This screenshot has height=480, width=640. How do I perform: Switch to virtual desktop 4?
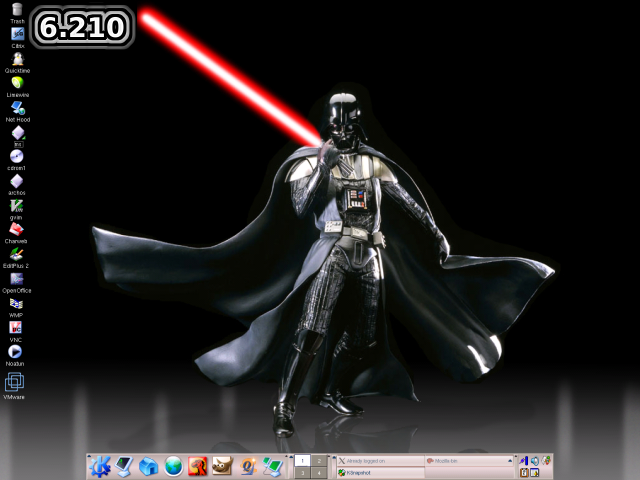click(x=319, y=473)
